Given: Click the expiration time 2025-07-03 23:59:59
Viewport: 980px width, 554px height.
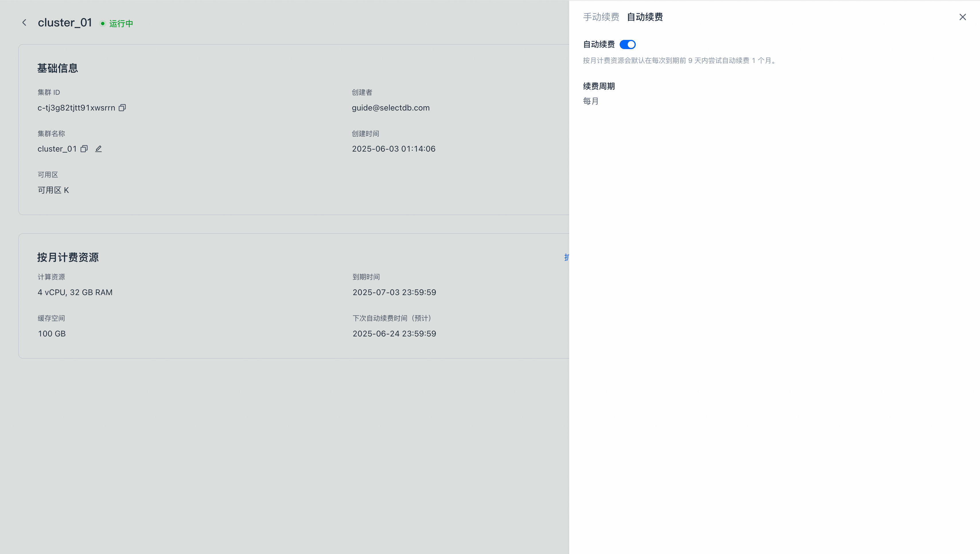Looking at the screenshot, I should [x=394, y=293].
